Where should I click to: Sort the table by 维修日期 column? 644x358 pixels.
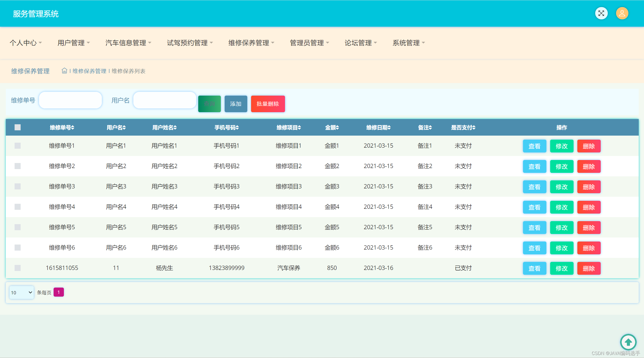(x=378, y=128)
